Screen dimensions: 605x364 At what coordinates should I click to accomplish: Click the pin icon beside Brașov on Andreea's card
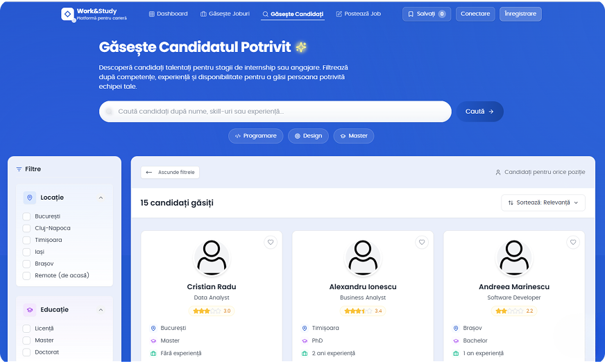point(456,329)
